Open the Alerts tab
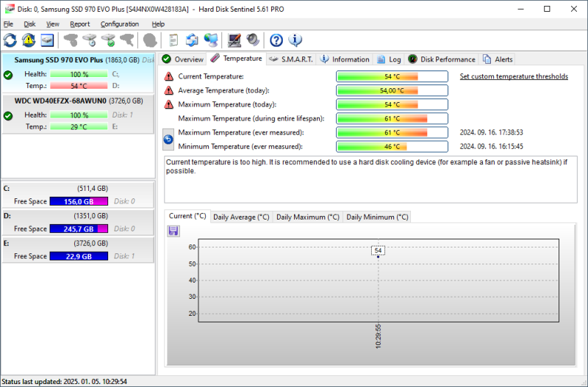 coord(498,59)
